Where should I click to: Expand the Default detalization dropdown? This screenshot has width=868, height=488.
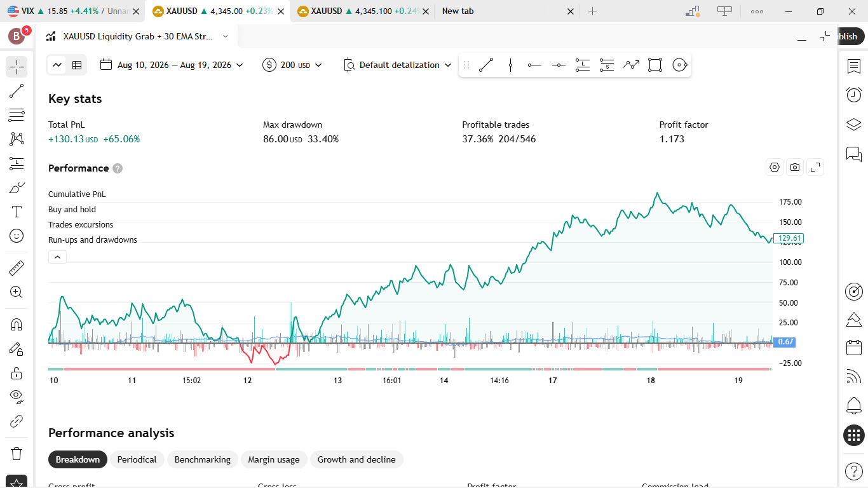(398, 65)
